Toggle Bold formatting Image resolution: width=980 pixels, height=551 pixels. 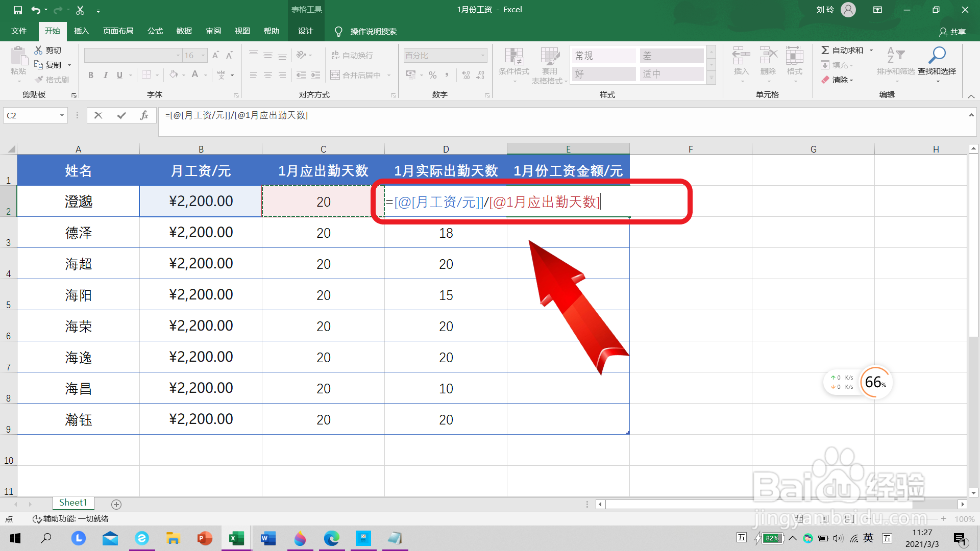click(x=91, y=75)
